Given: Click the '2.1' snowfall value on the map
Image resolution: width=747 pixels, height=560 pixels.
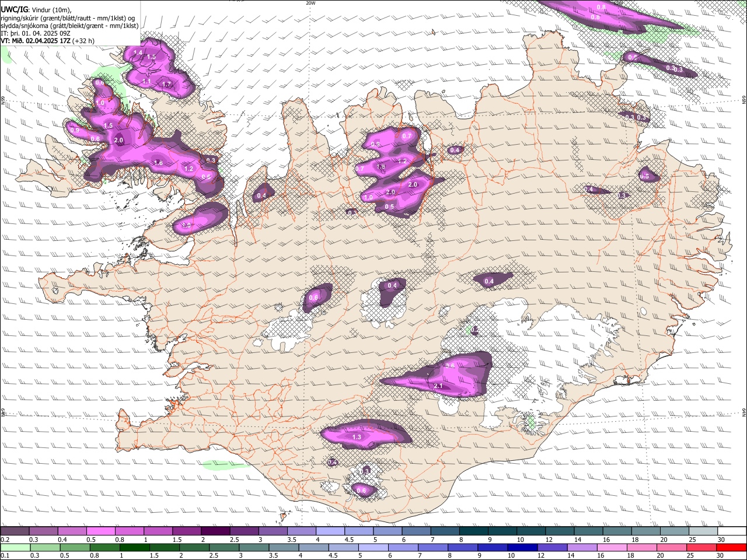Looking at the screenshot, I should (x=439, y=386).
